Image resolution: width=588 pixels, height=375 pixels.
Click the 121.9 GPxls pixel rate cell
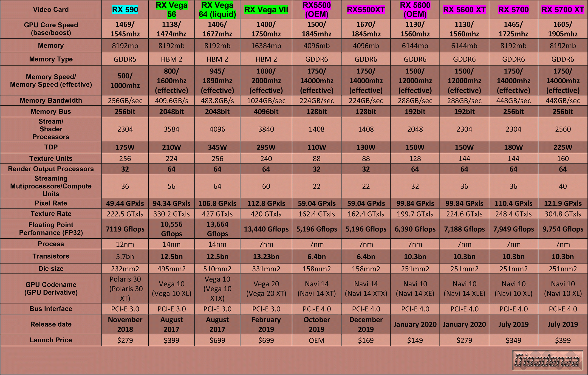pos(563,203)
